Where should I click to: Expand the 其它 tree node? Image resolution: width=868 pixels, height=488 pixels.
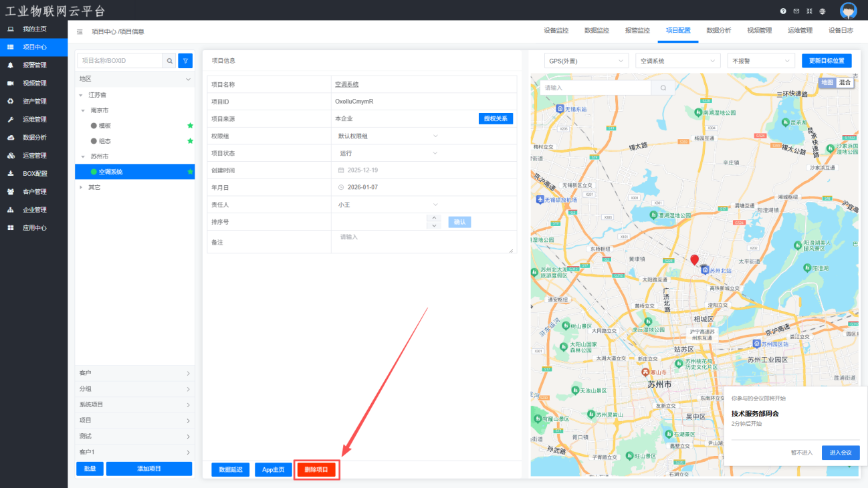coord(82,187)
